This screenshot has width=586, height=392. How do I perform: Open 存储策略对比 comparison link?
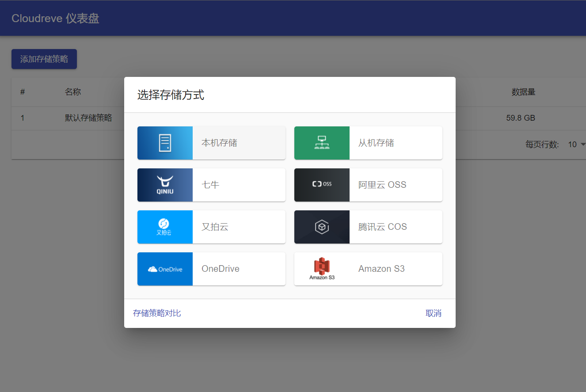[157, 313]
